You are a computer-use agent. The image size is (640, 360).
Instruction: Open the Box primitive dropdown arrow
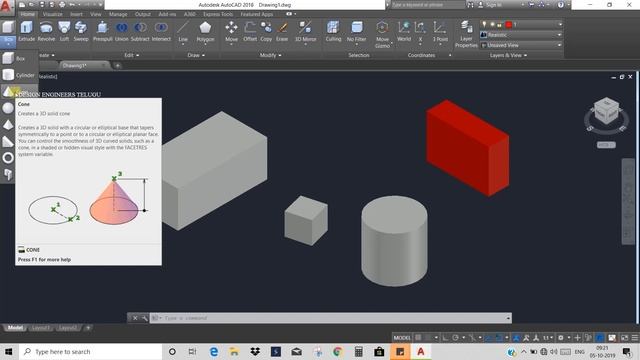(x=8, y=41)
